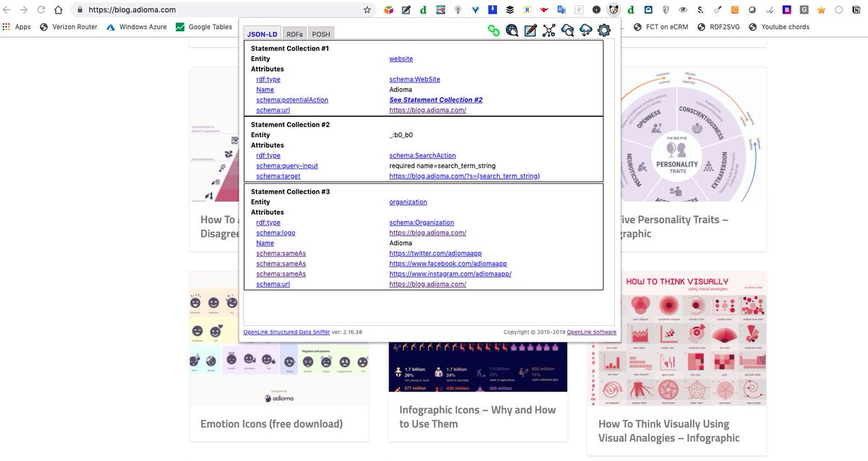Click the lightbulb extension icon
868x461 pixels.
458,10
